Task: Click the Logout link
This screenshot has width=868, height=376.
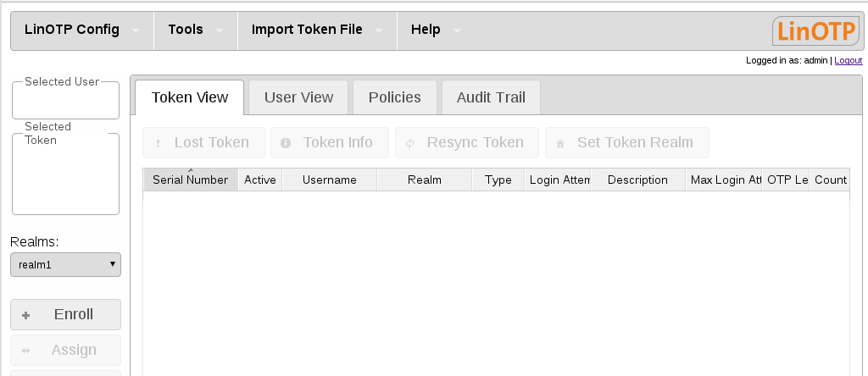Action: (x=848, y=61)
